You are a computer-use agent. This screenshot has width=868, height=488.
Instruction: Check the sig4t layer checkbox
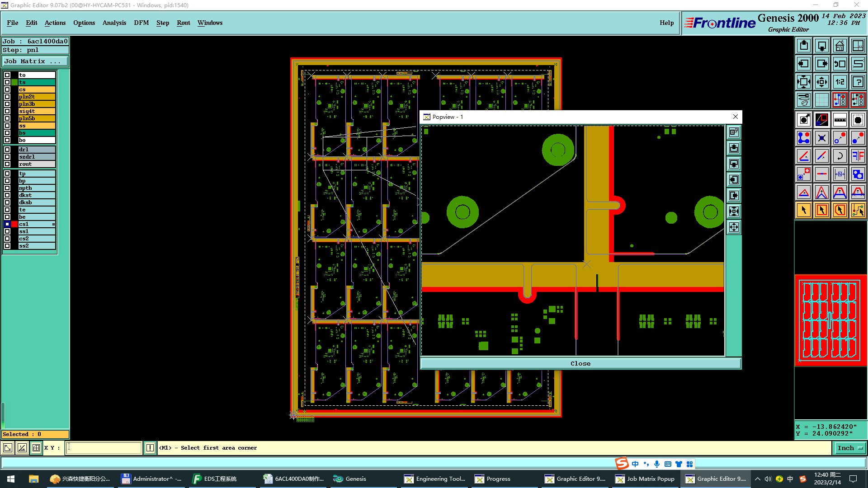pyautogui.click(x=7, y=111)
